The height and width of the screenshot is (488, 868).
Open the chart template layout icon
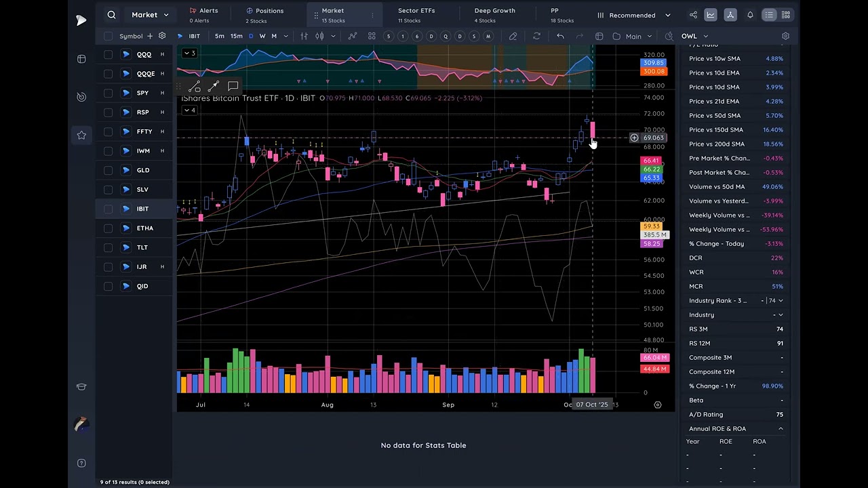point(599,36)
